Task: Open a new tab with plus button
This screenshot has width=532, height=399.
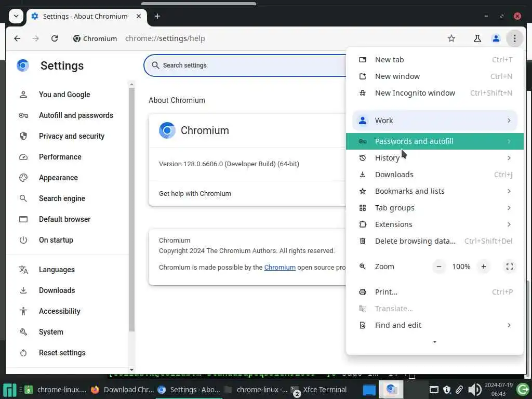Action: point(157,16)
